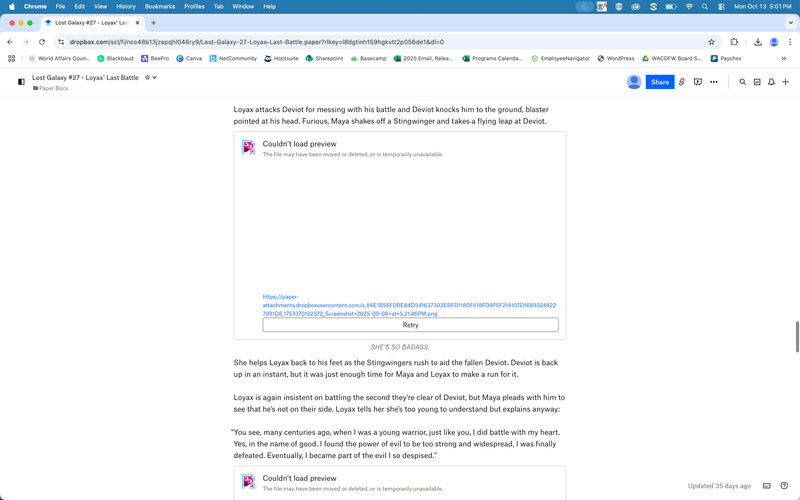This screenshot has height=500, width=800.
Task: Open macOS Control Center icon
Action: click(x=721, y=7)
